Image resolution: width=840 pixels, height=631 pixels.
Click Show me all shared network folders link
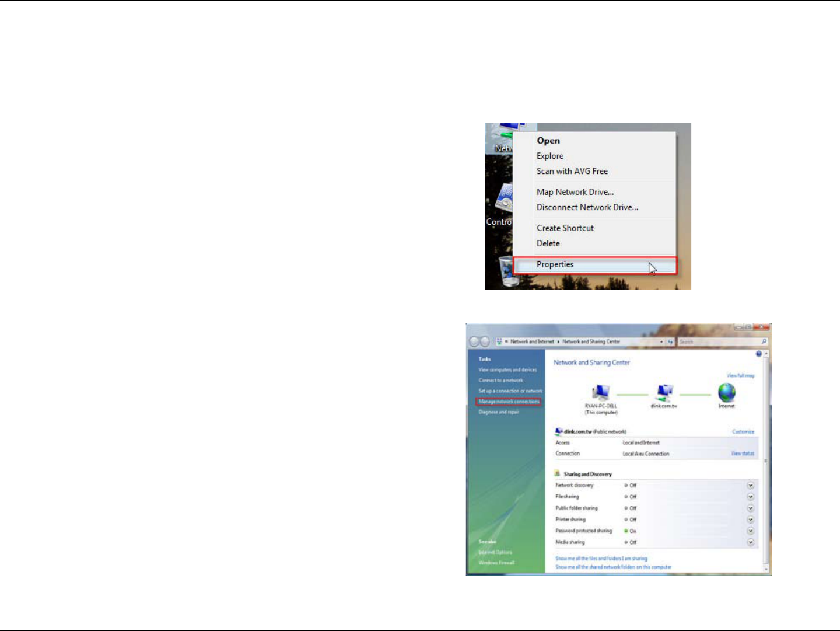click(x=613, y=567)
